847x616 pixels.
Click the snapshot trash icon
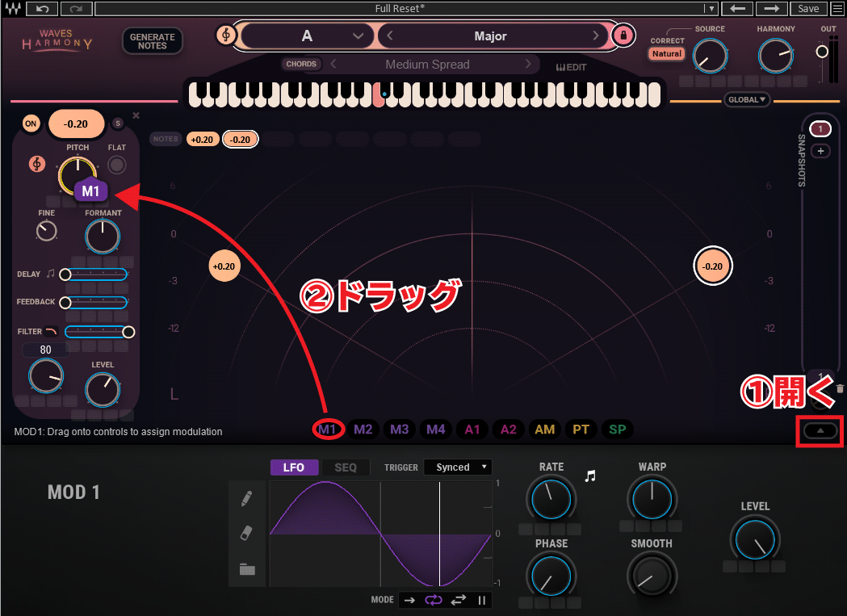pos(840,388)
